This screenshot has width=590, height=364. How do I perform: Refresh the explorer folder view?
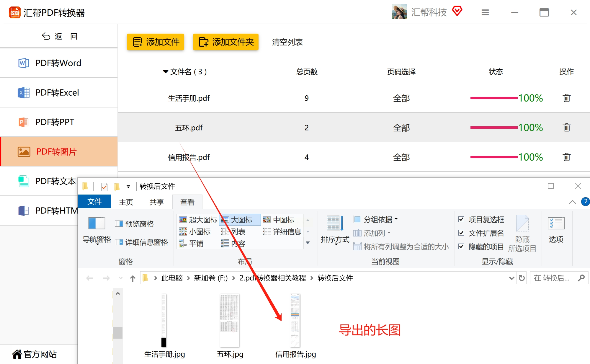pos(522,278)
